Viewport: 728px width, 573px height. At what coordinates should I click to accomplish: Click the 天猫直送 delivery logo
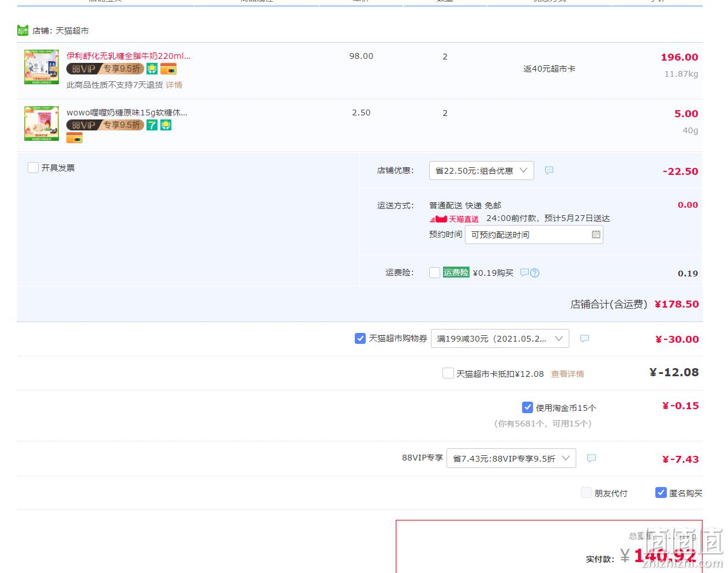coord(454,219)
